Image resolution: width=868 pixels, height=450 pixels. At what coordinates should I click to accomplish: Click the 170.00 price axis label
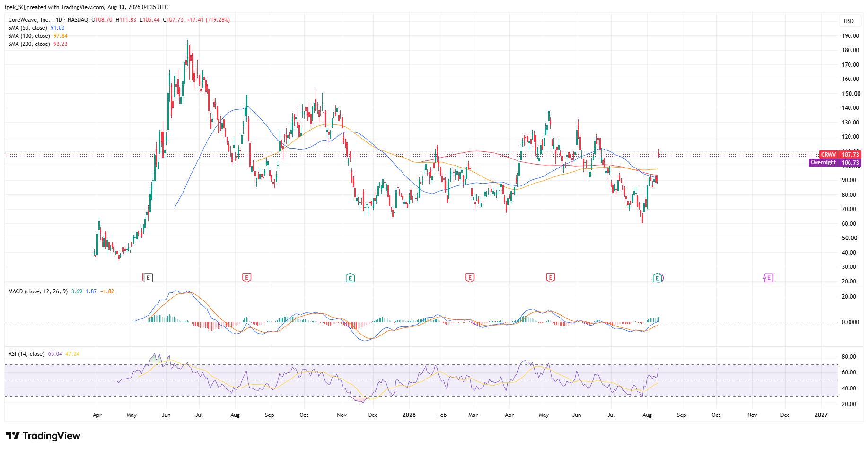pyautogui.click(x=850, y=65)
